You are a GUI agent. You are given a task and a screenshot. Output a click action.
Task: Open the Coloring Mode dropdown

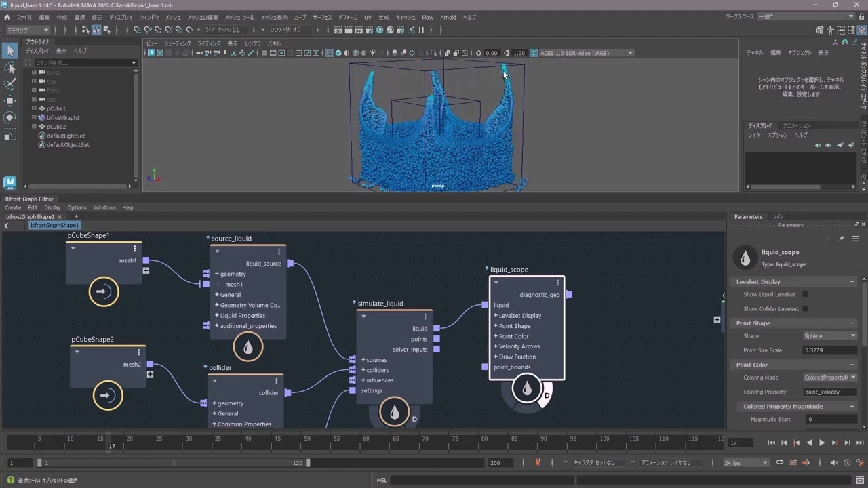click(x=829, y=378)
